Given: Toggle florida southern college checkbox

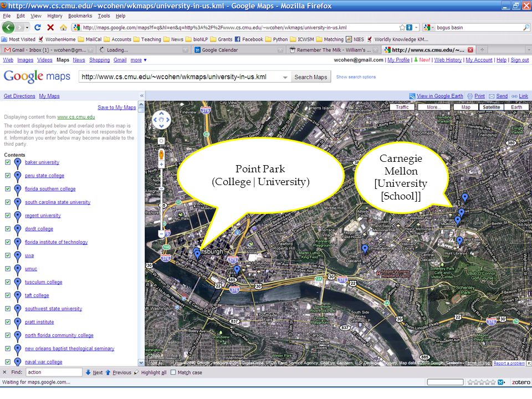Looking at the screenshot, I should tap(8, 188).
